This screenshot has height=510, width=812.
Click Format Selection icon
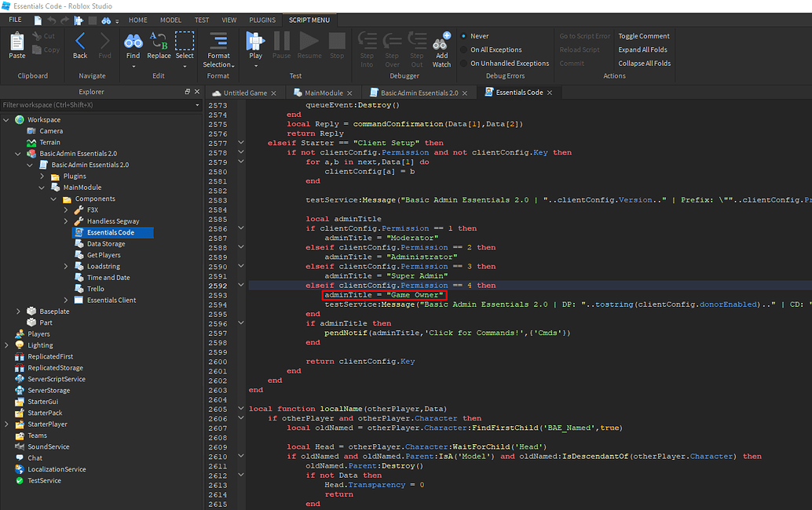(x=218, y=42)
